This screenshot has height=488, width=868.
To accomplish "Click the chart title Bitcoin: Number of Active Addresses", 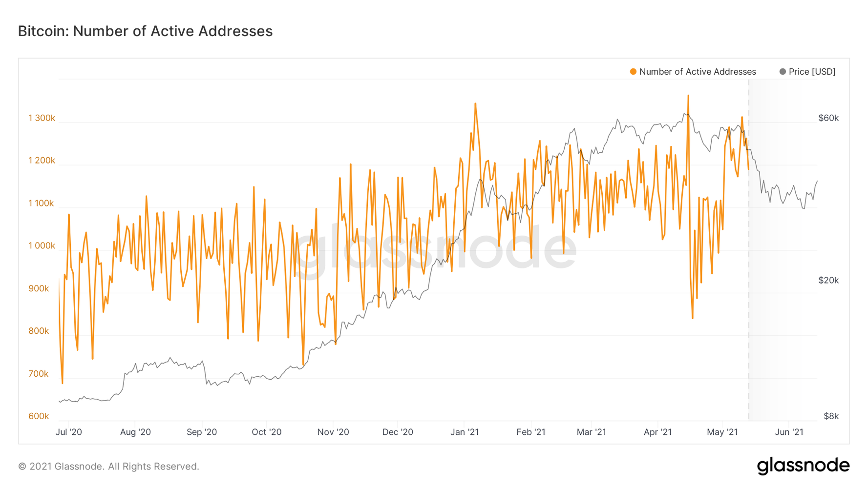I will (x=145, y=31).
